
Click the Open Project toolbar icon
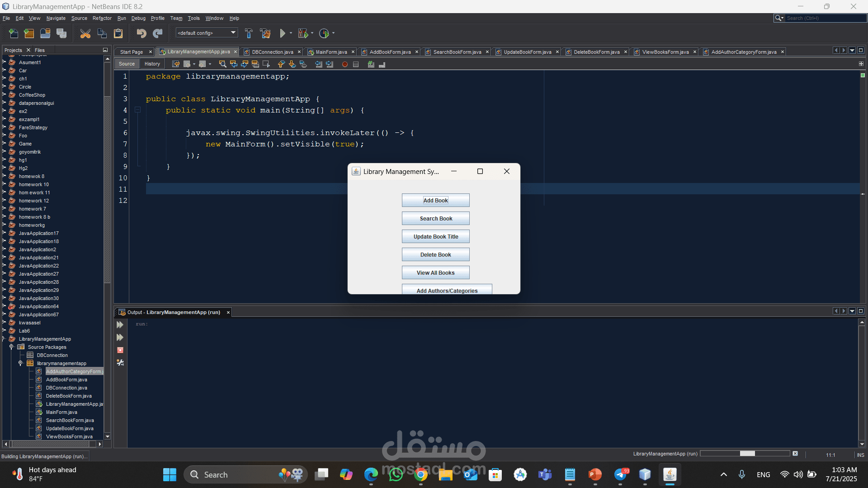click(45, 33)
